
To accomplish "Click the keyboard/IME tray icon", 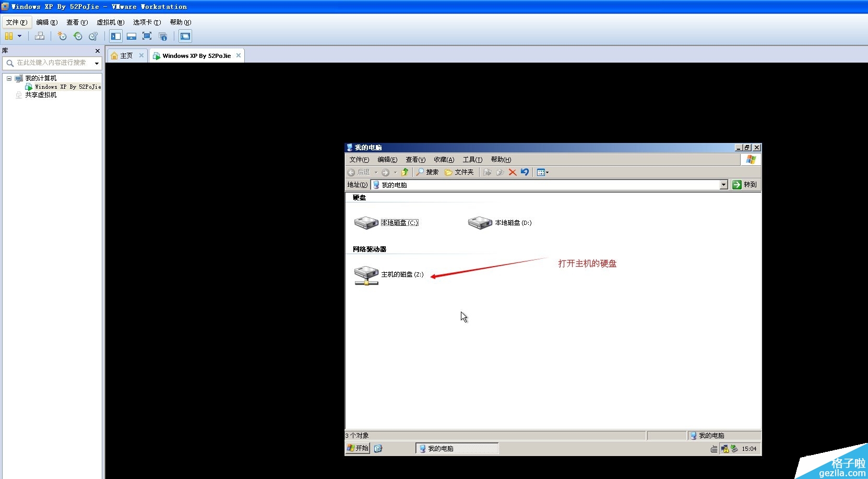I will pos(714,449).
